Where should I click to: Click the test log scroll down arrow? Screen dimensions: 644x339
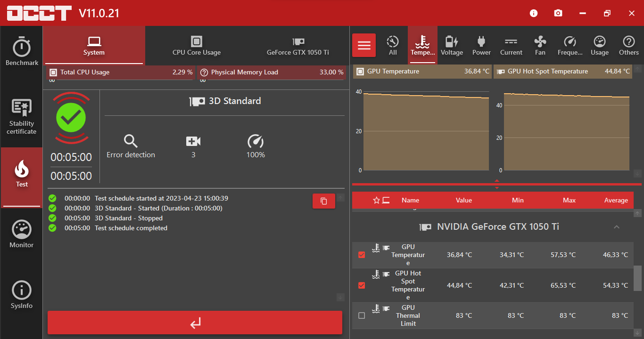pos(341,297)
